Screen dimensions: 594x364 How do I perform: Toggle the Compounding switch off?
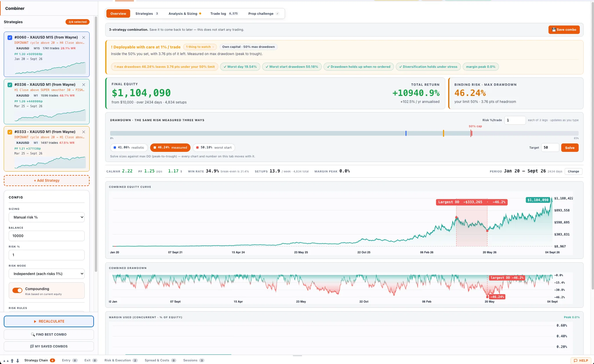point(17,290)
